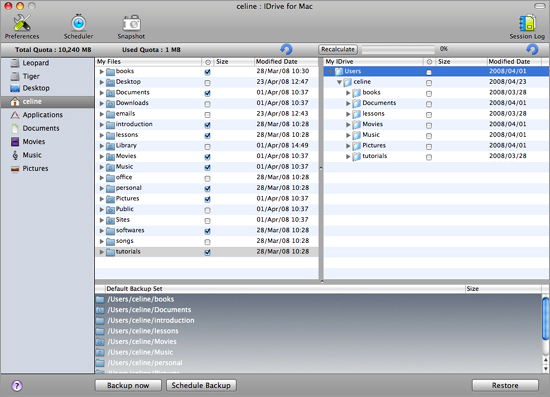The image size is (550, 397).
Task: Check the celine folder checkbox in My IDrive
Action: click(429, 83)
